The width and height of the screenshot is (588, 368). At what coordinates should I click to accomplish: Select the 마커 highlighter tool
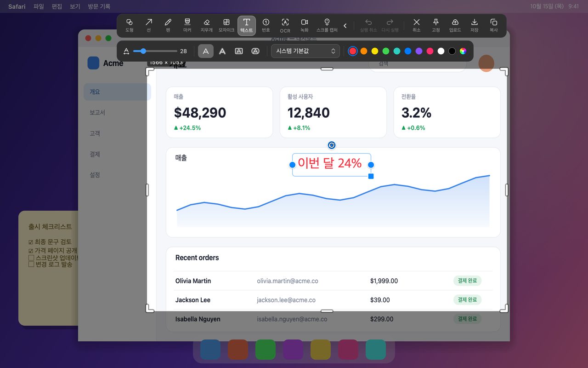187,25
